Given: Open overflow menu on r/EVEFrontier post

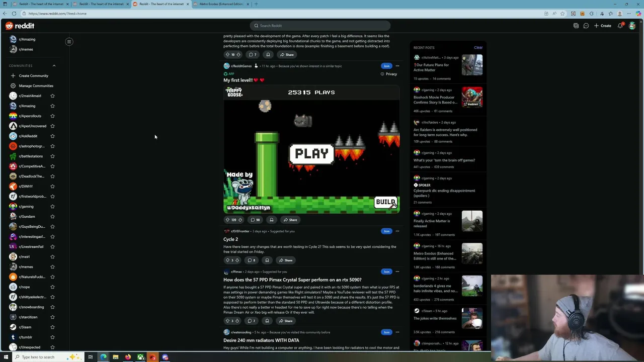Looking at the screenshot, I should click(x=397, y=231).
